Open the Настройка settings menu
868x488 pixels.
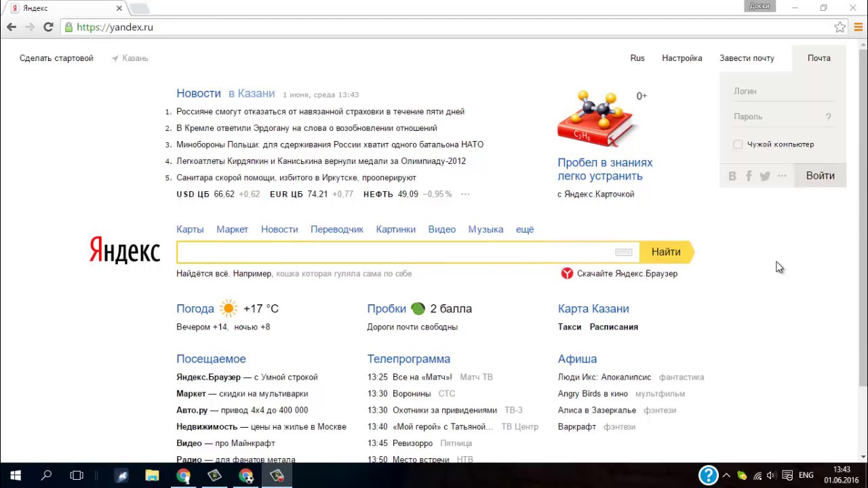(682, 58)
